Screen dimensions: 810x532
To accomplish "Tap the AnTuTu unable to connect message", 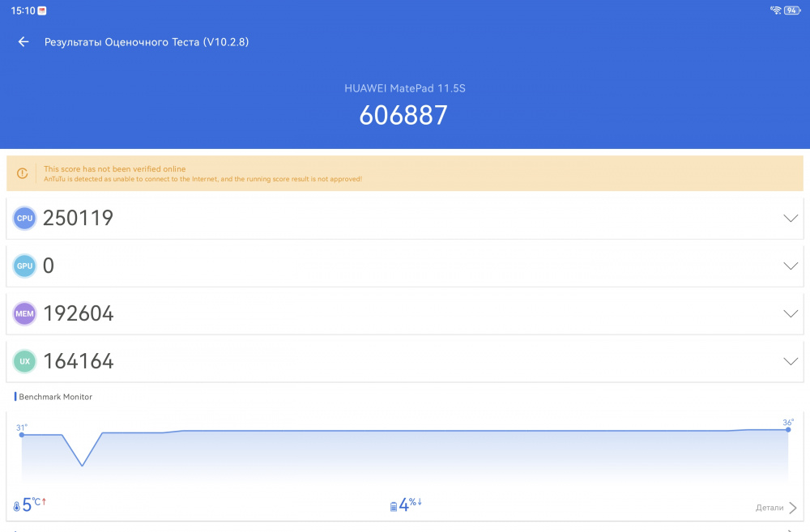I will tap(203, 179).
